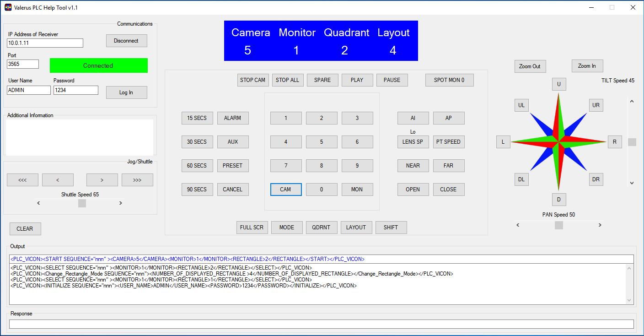Click the AP button

tap(449, 118)
